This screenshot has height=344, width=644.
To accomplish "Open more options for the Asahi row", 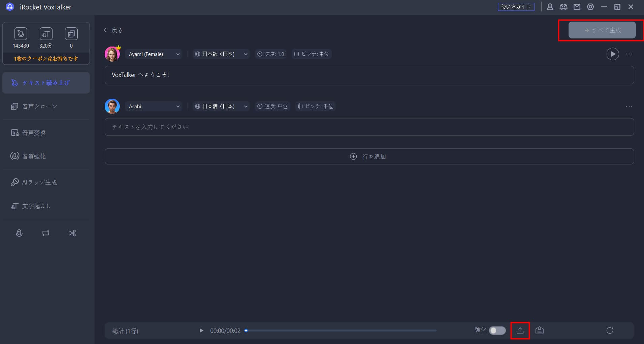I will click(629, 106).
